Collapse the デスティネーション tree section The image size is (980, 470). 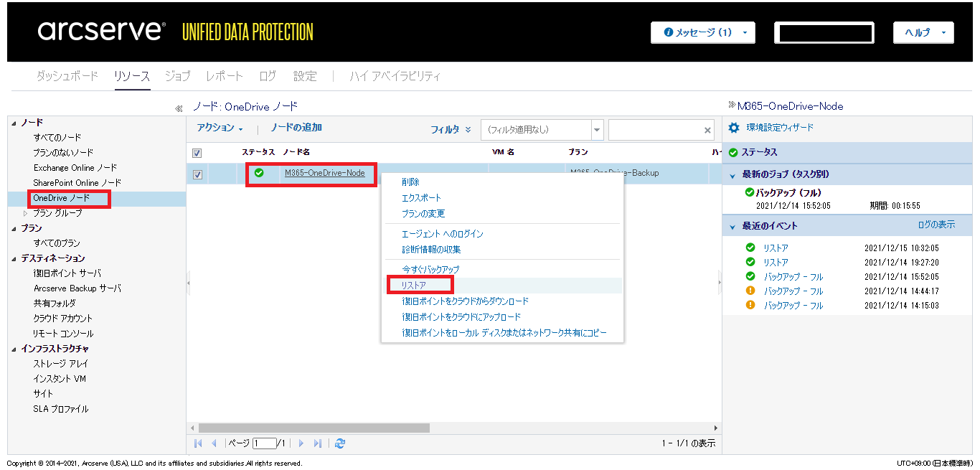pos(14,258)
